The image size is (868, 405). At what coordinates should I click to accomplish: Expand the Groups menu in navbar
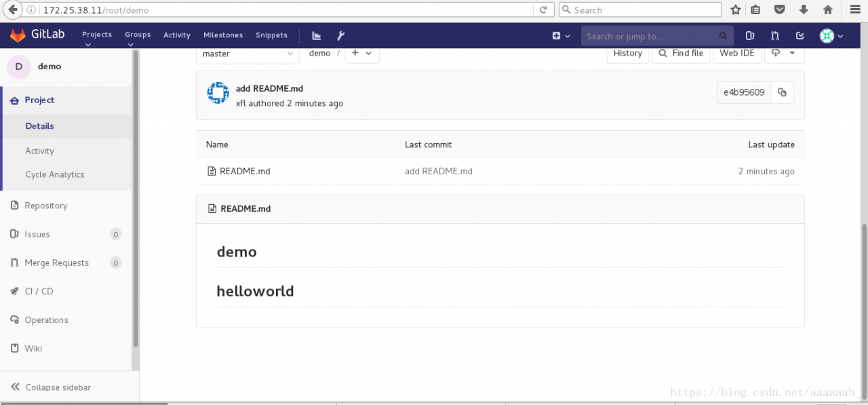[x=138, y=38]
